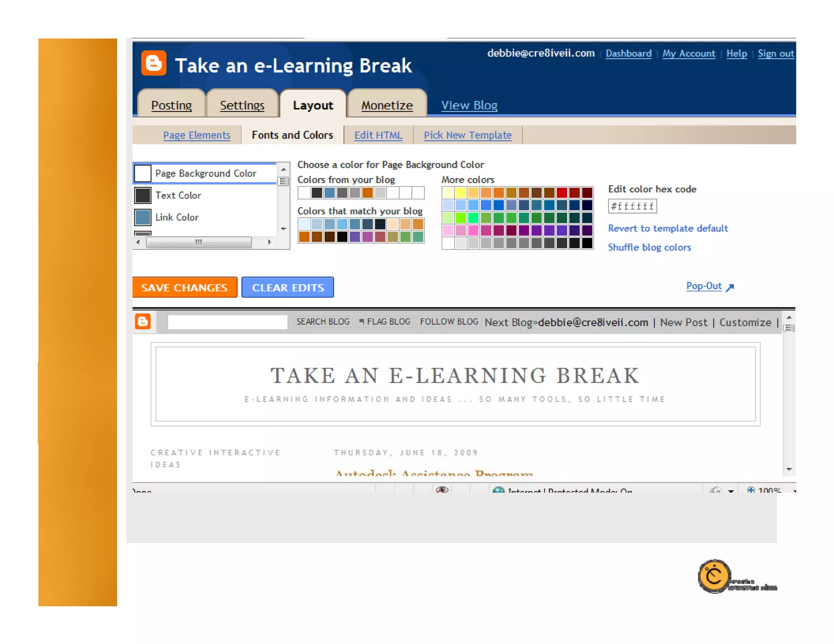
Task: Switch to the Monetize tab
Action: tap(387, 105)
